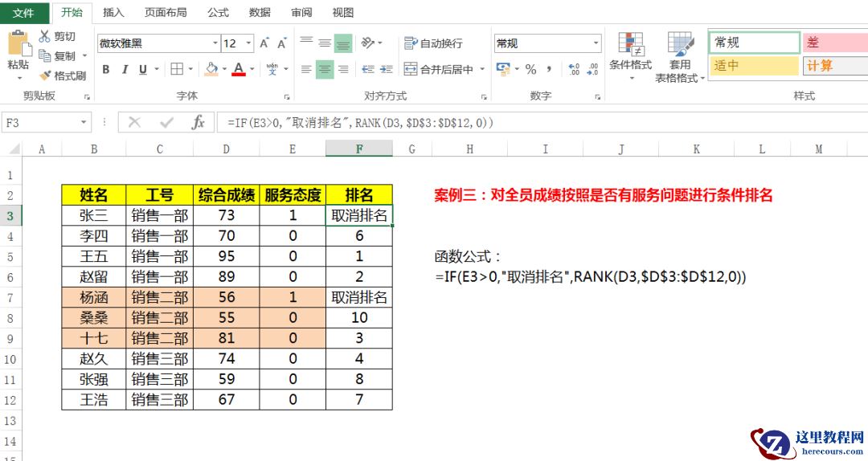The height and width of the screenshot is (461, 868).
Task: Click the Insert Function fx icon
Action: 199,122
